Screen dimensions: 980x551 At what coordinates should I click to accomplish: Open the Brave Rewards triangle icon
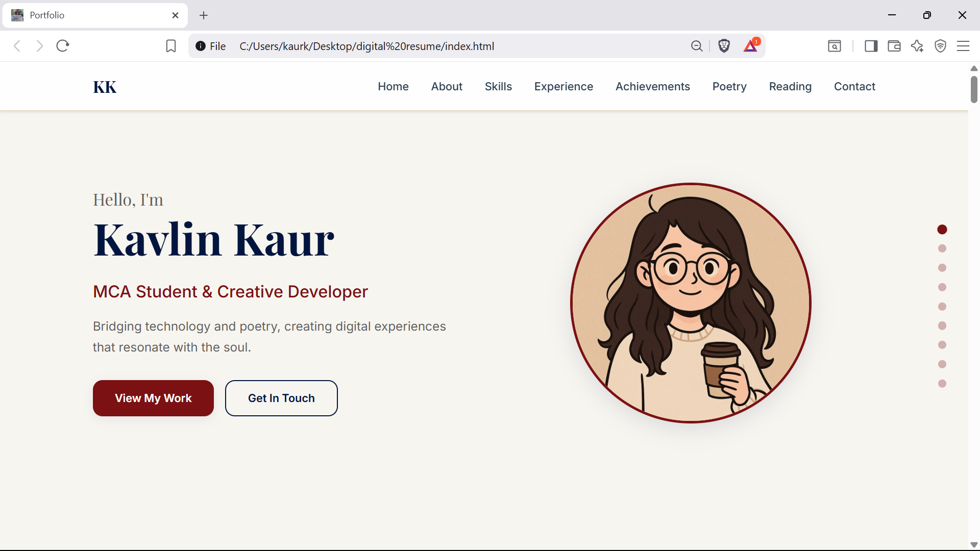point(750,46)
